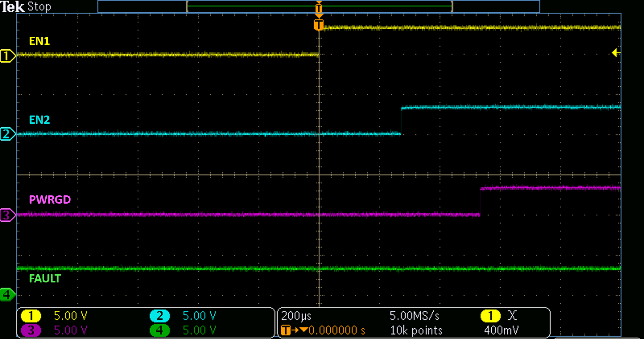Image resolution: width=644 pixels, height=339 pixels.
Task: Click the PWRGD waveform label
Action: coord(50,199)
